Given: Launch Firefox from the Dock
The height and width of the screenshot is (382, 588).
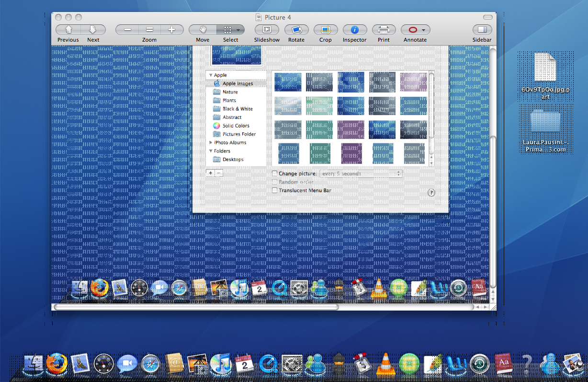Looking at the screenshot, I should click(57, 364).
